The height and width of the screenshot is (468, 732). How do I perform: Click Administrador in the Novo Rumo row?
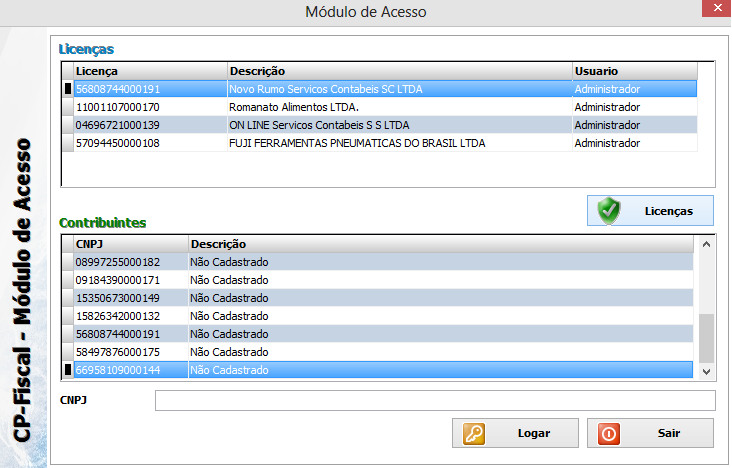(607, 89)
